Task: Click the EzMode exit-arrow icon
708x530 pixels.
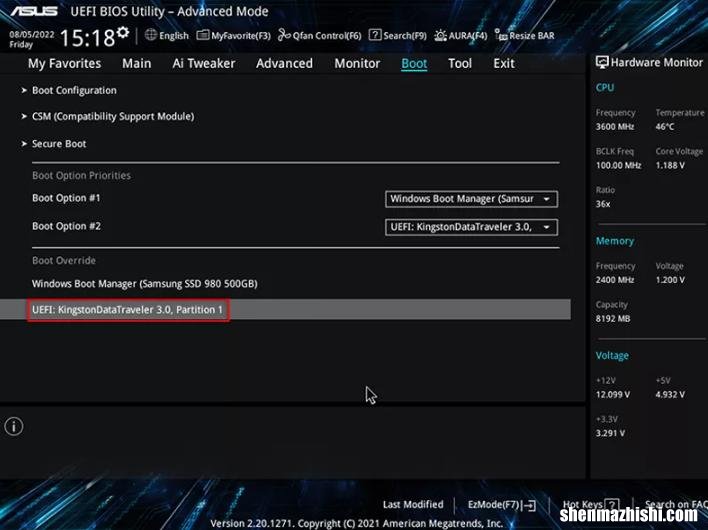Action: pyautogui.click(x=530, y=505)
